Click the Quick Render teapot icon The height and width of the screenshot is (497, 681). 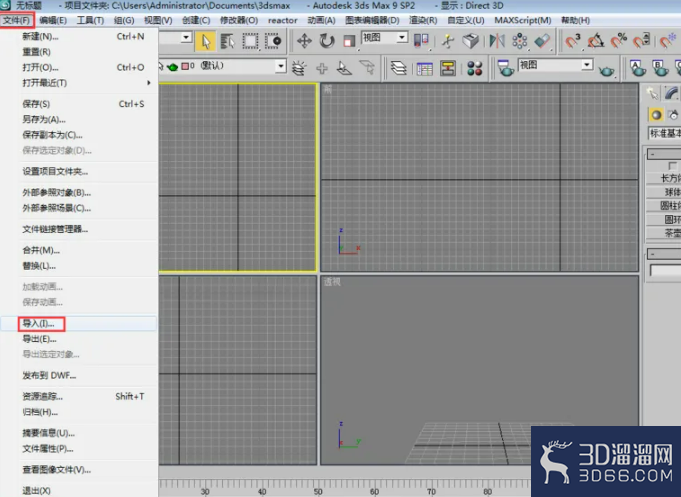coord(606,70)
